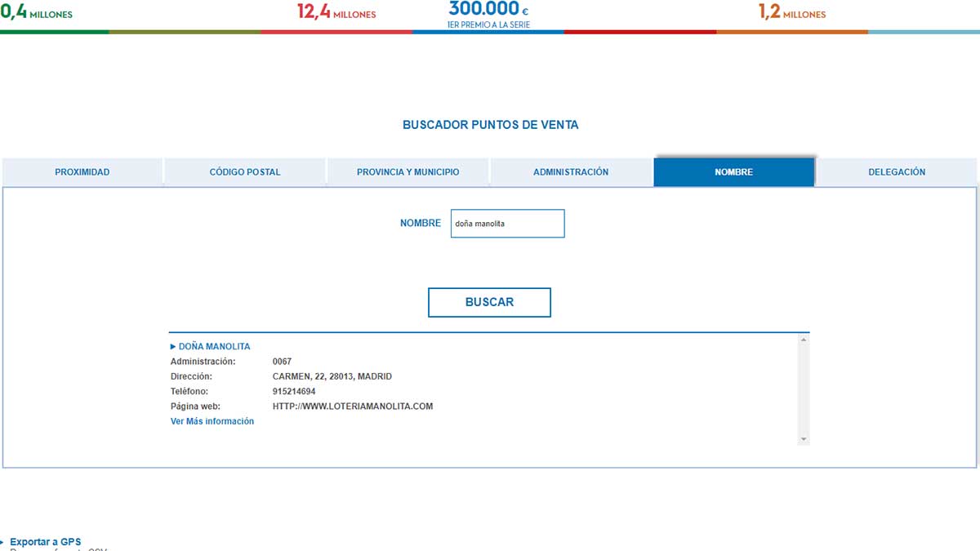Click the Exportar a GPS link
Viewport: 980px width, 551px height.
(46, 542)
